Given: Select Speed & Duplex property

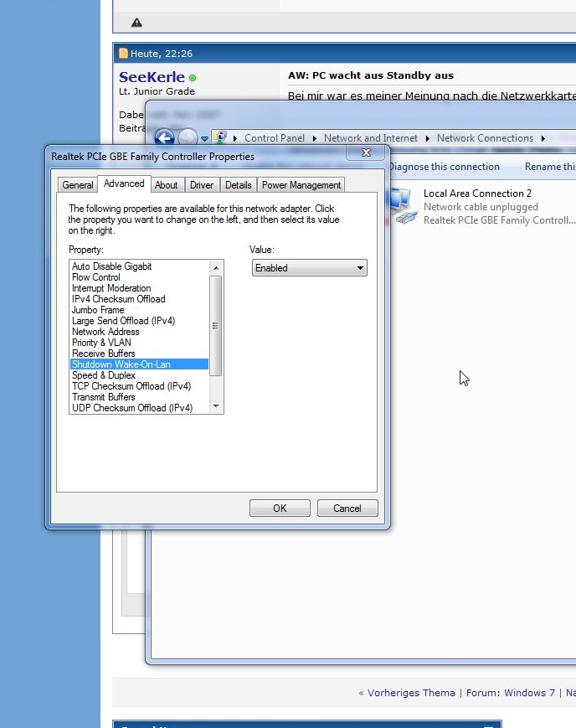Looking at the screenshot, I should pos(139,375).
